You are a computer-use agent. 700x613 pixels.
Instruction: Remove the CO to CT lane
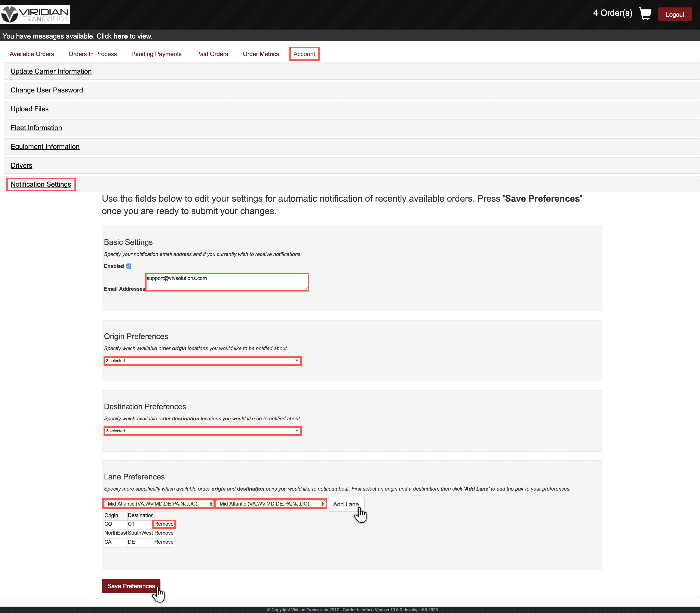[164, 524]
